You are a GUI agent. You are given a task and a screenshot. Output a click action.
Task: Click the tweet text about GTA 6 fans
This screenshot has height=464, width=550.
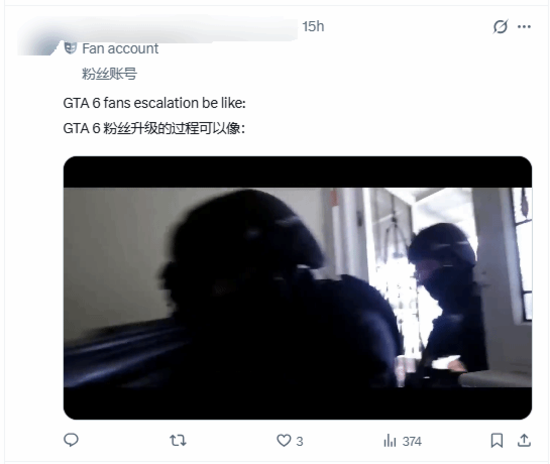(154, 103)
